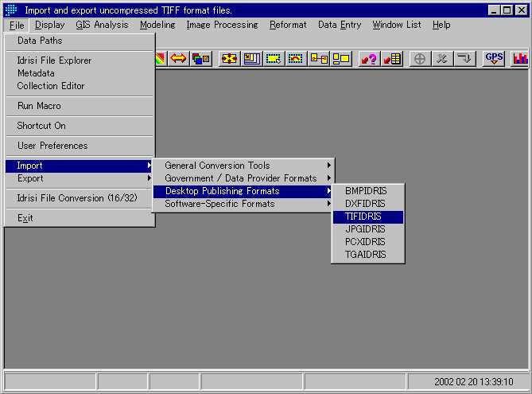Open the Reformat menu
The image size is (532, 394).
click(288, 25)
